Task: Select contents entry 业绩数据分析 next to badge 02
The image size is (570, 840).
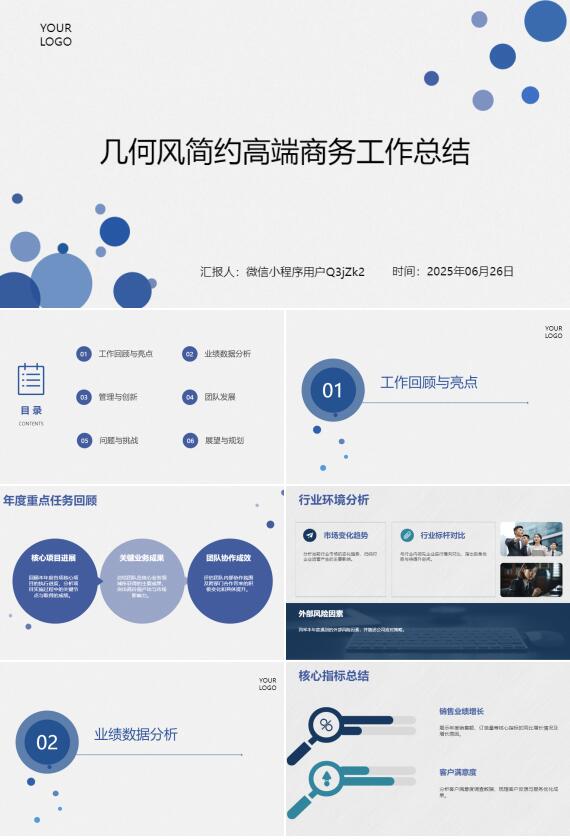Action: (228, 354)
